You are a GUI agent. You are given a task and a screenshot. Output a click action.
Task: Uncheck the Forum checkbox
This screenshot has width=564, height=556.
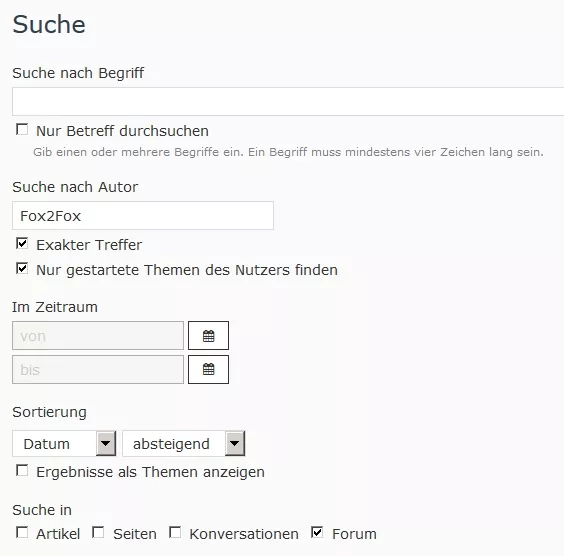point(317,532)
